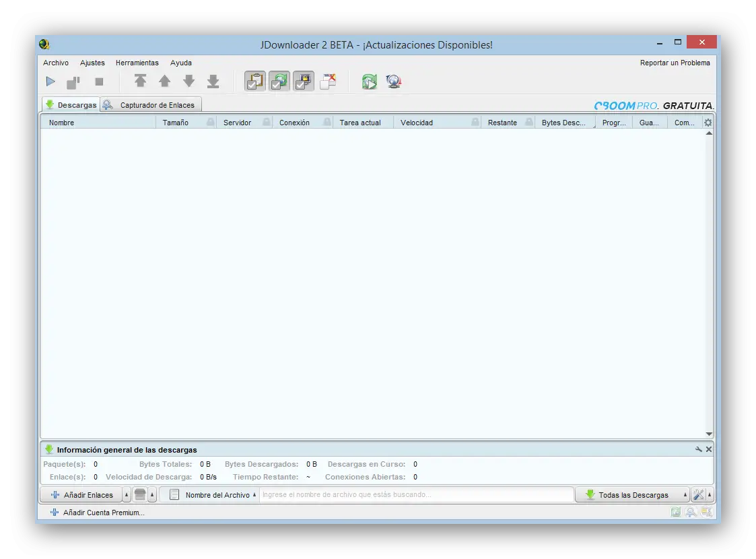Open column settings gear in table header

[x=708, y=123]
